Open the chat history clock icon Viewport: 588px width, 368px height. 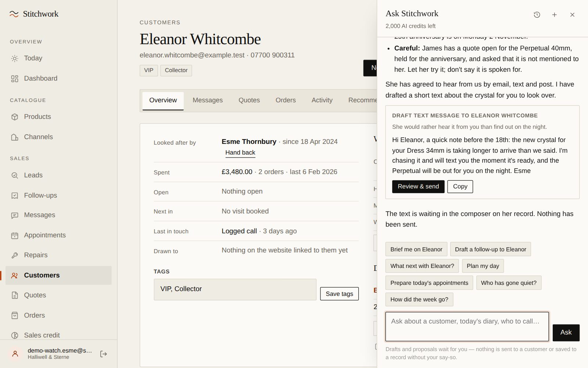coord(537,15)
